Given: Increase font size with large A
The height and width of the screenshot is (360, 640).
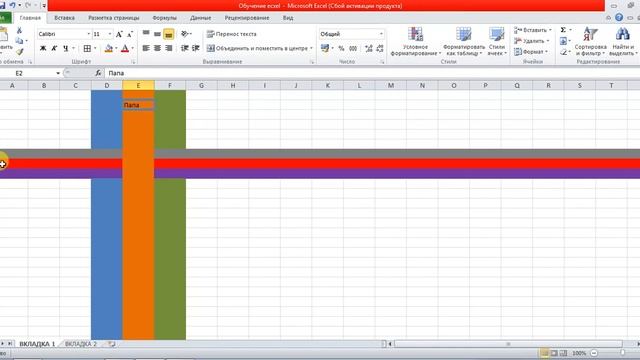Looking at the screenshot, I should click(119, 34).
